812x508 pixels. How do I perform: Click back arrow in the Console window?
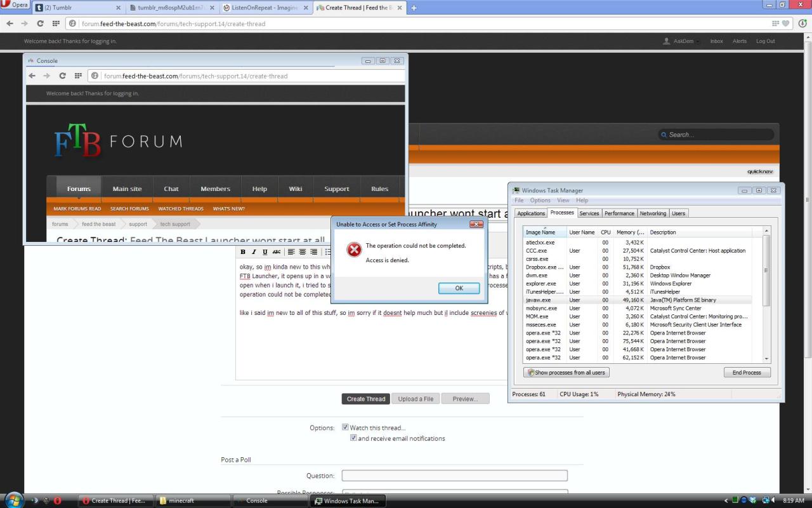pos(32,76)
